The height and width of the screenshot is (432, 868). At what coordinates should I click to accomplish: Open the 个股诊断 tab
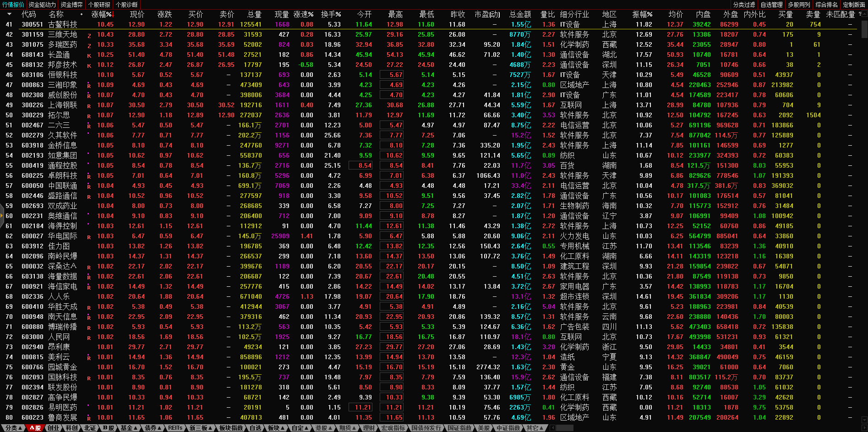[127, 5]
